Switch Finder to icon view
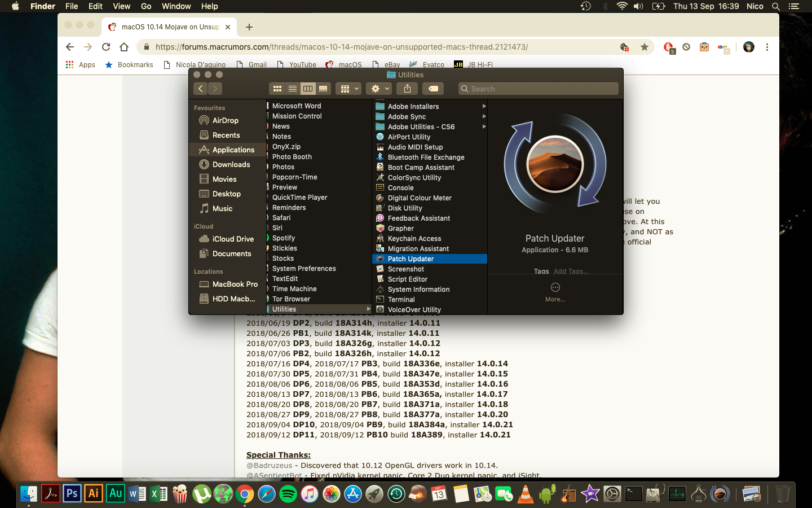 click(x=277, y=89)
